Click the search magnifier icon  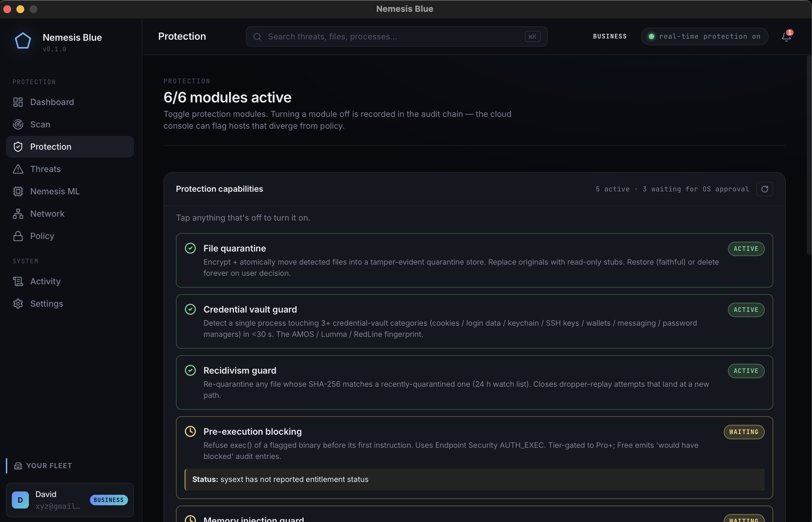(257, 37)
